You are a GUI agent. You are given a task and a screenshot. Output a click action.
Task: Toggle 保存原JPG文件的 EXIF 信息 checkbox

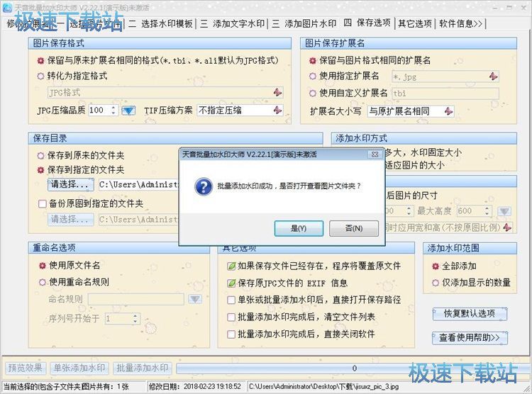231,283
